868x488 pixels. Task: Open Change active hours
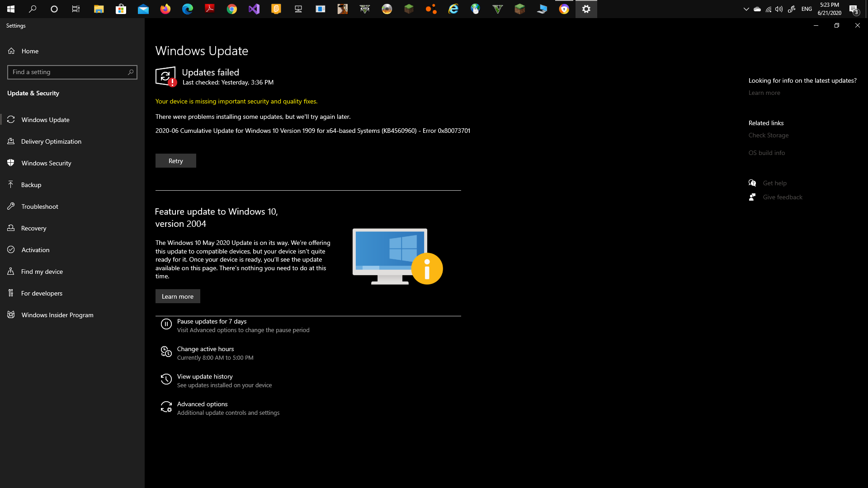205,349
